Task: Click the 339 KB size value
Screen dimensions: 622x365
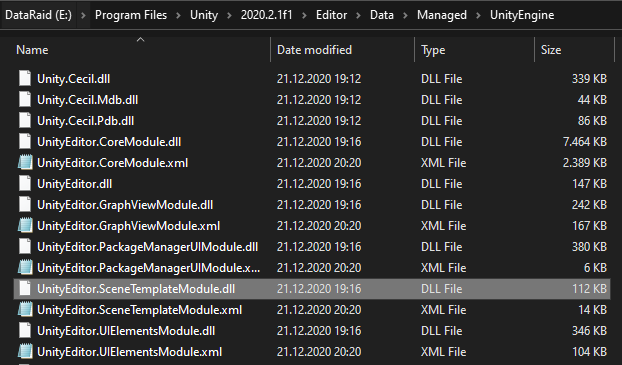Action: pyautogui.click(x=589, y=79)
